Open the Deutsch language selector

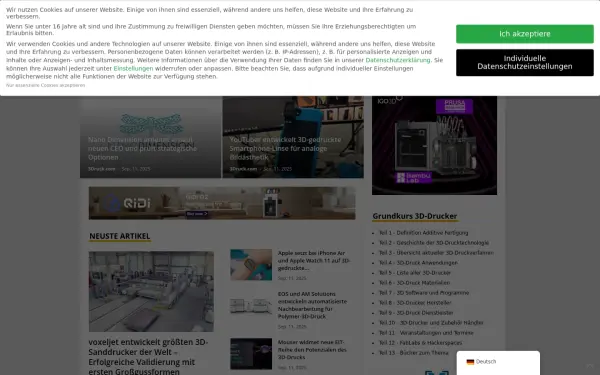(x=498, y=362)
